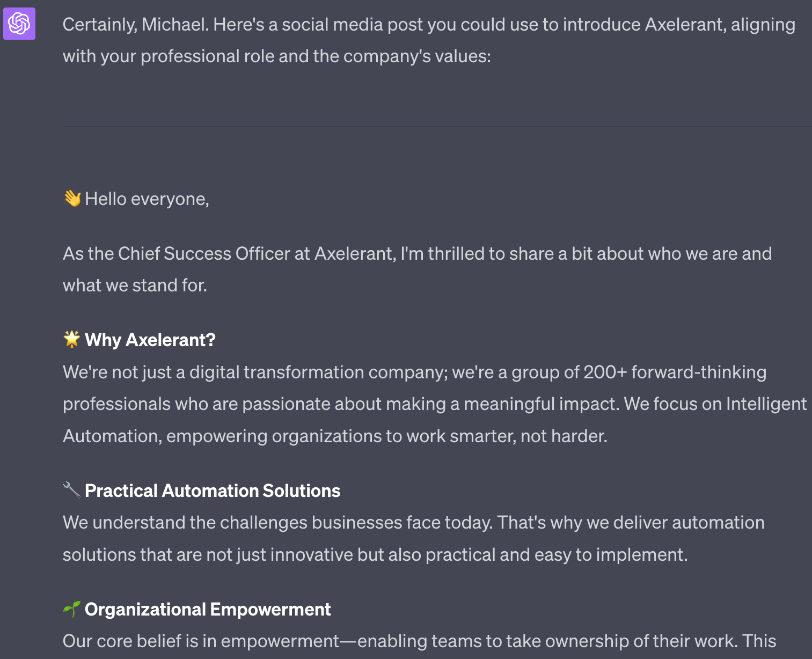Click the star emoji beside Why Axelerant
Image resolution: width=812 pixels, height=659 pixels.
[71, 339]
